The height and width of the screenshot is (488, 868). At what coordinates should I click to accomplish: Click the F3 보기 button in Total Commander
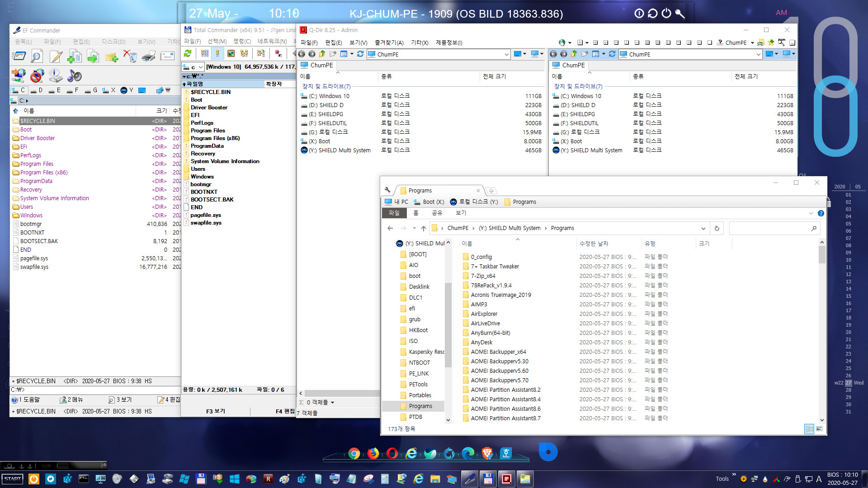216,411
